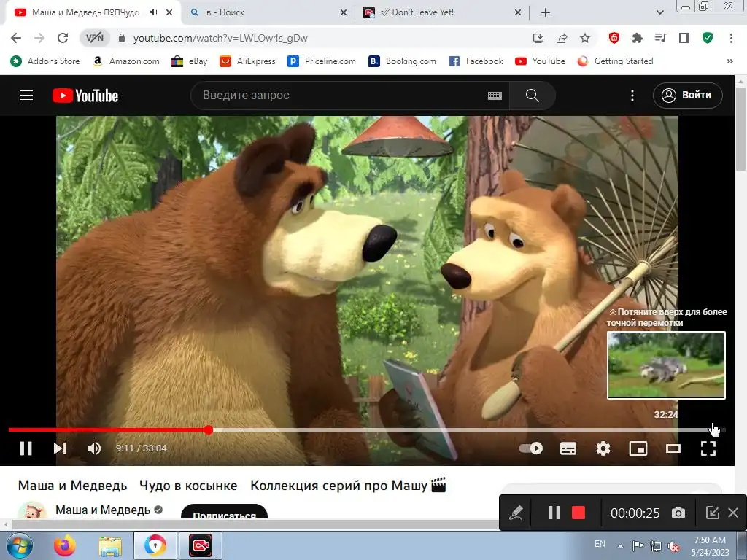Image resolution: width=747 pixels, height=560 pixels.
Task: Click the YouTube search magnifier button
Action: 532,96
